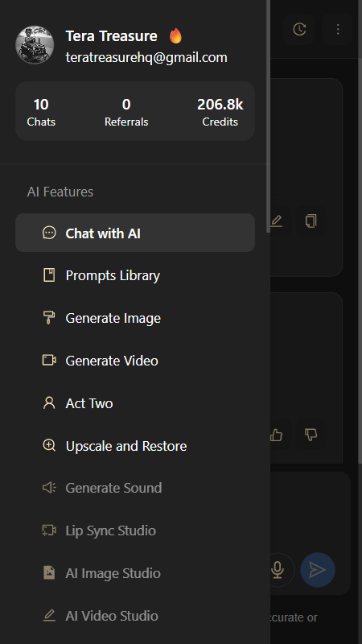Click the AI Image Studio file icon

[49, 573]
